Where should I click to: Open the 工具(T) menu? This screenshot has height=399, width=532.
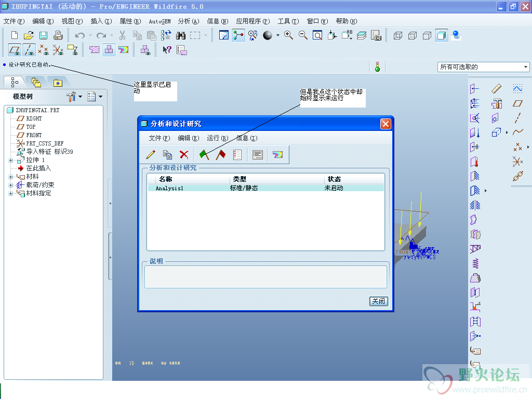(288, 21)
